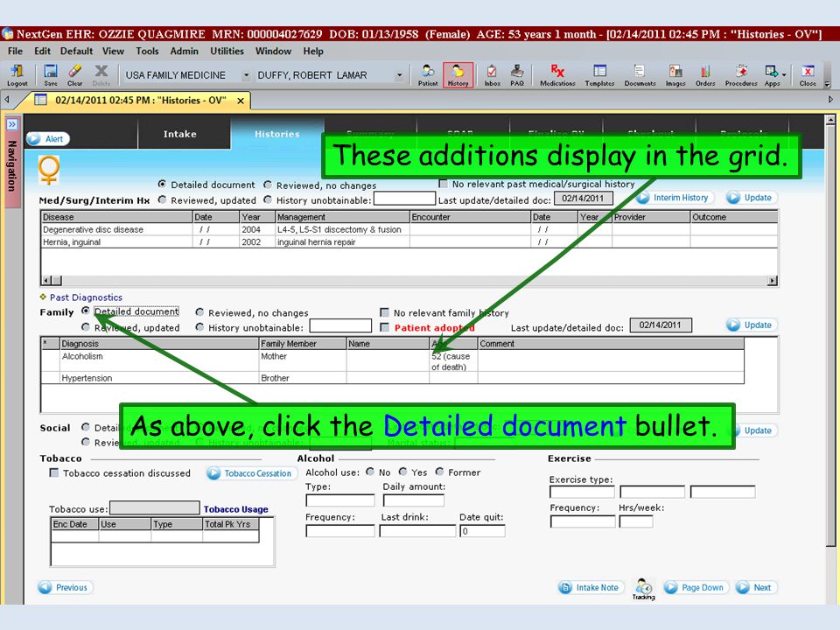Screen dimensions: 840x630
Task: Select Family History unobtainable radio
Action: coord(199,326)
